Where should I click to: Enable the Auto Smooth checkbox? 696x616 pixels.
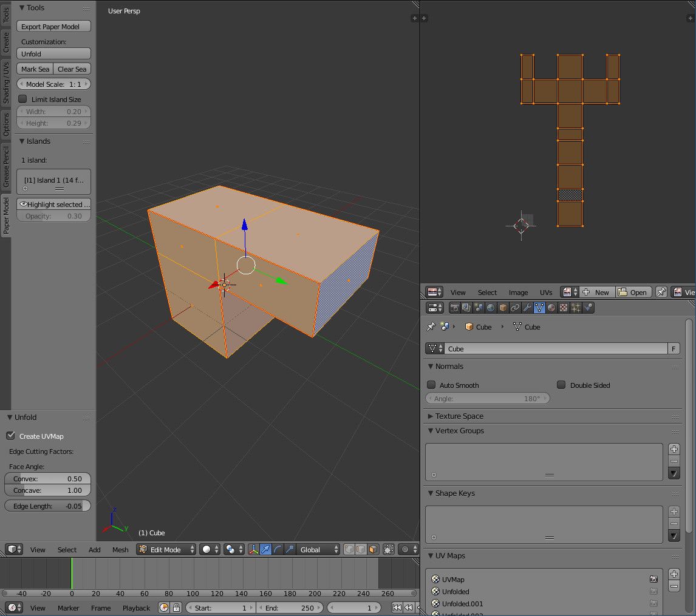coord(431,385)
